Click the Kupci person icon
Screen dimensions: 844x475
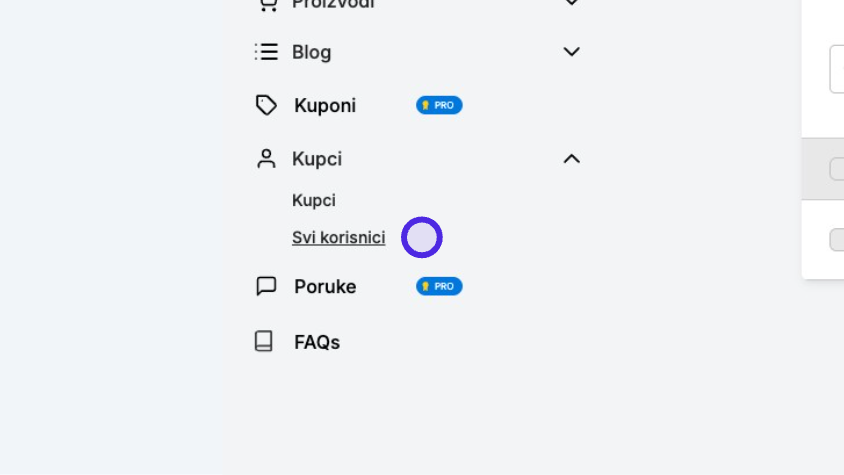click(266, 159)
